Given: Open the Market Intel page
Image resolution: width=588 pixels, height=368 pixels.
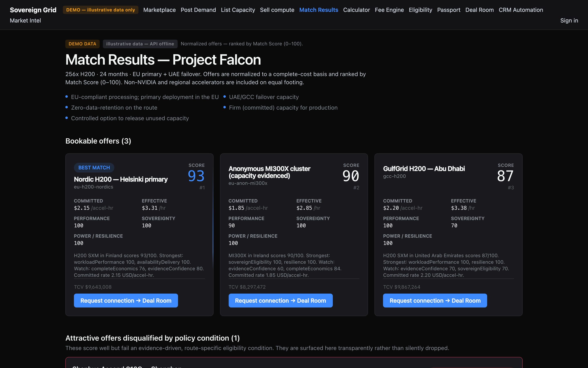Looking at the screenshot, I should click(25, 21).
